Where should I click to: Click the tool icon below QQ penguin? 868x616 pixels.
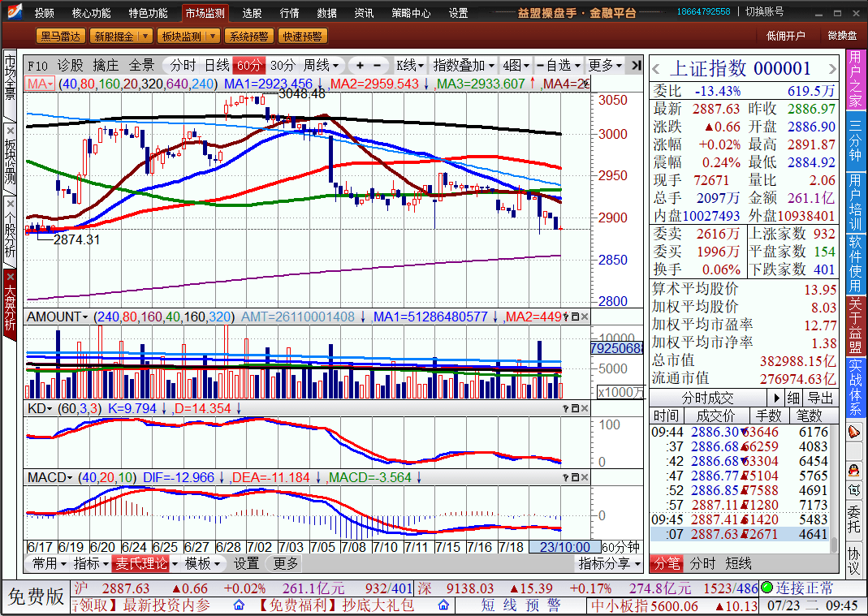[854, 490]
